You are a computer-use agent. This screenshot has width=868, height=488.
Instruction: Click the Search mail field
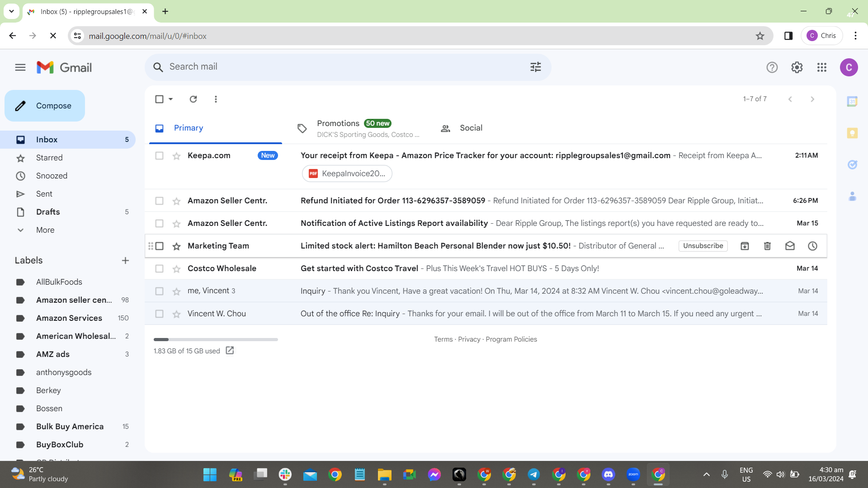[x=348, y=67]
